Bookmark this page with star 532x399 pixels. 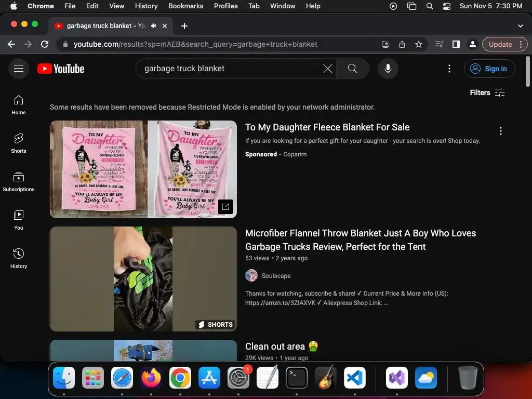(x=419, y=44)
